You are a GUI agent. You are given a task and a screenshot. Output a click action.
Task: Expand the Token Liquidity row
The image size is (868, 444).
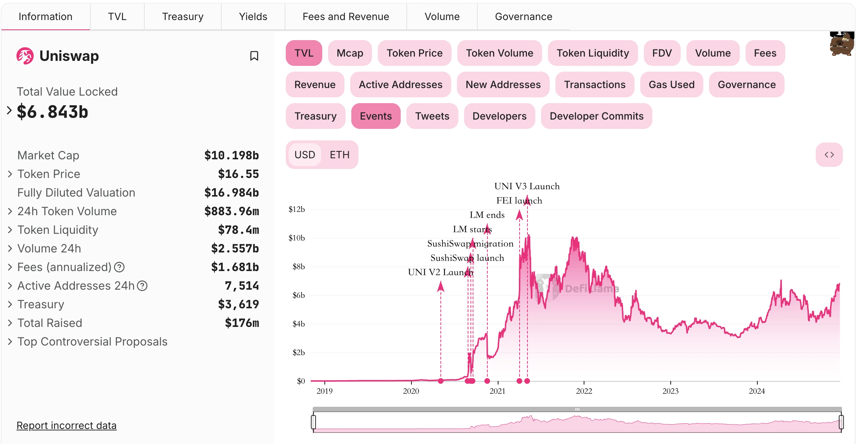[10, 230]
